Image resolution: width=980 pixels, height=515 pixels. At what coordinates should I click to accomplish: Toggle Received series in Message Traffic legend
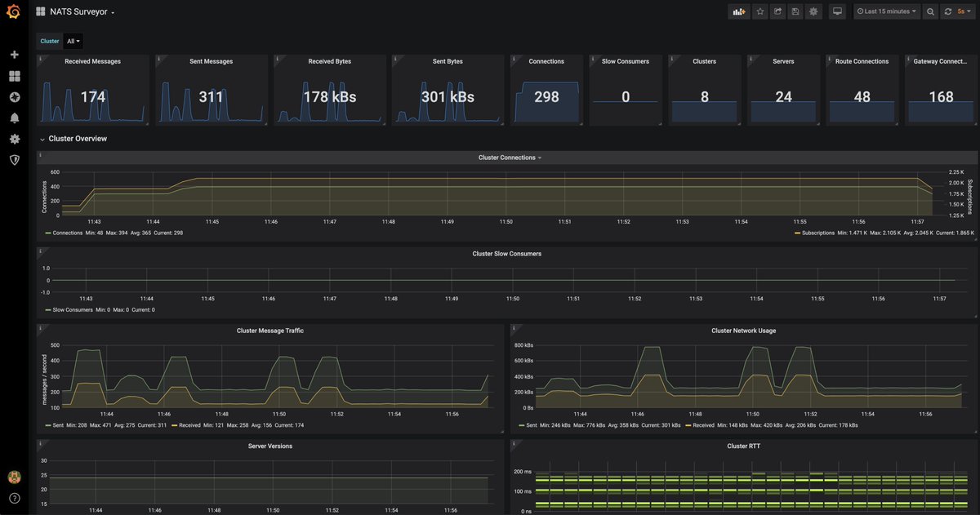click(189, 426)
